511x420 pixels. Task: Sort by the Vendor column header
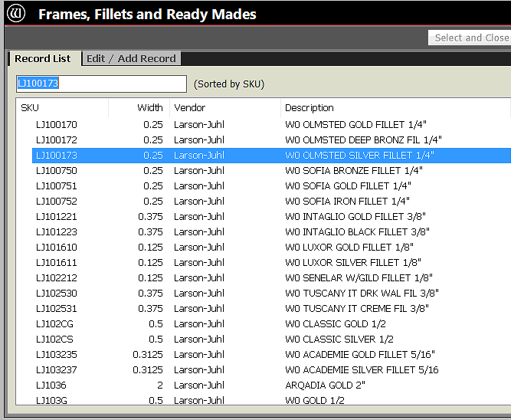click(x=224, y=108)
